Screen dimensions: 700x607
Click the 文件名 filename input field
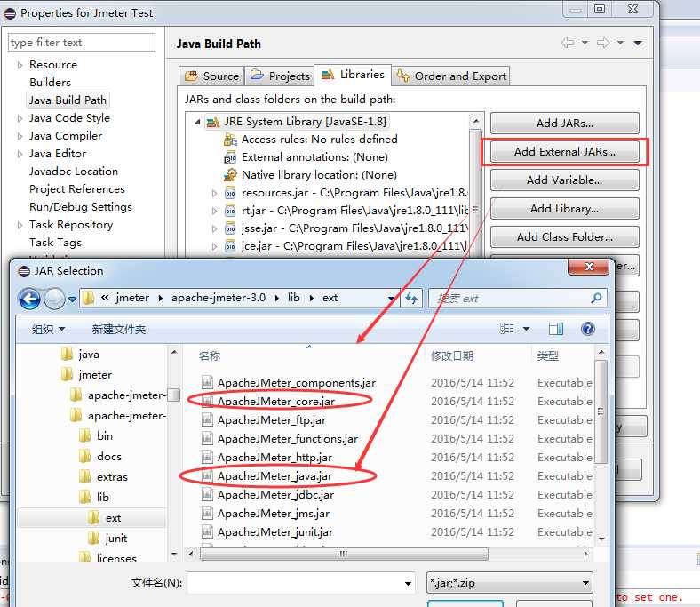pyautogui.click(x=296, y=583)
